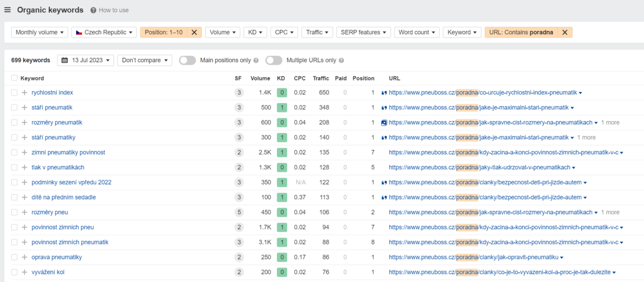Click the featured snippet icon for dítě na předním sedadle

[x=384, y=197]
